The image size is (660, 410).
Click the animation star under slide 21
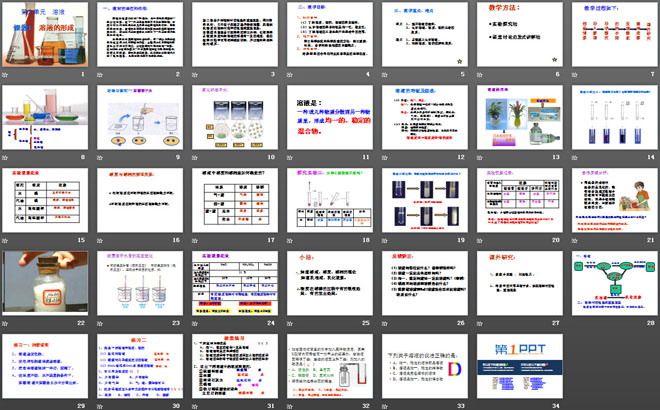[575, 240]
